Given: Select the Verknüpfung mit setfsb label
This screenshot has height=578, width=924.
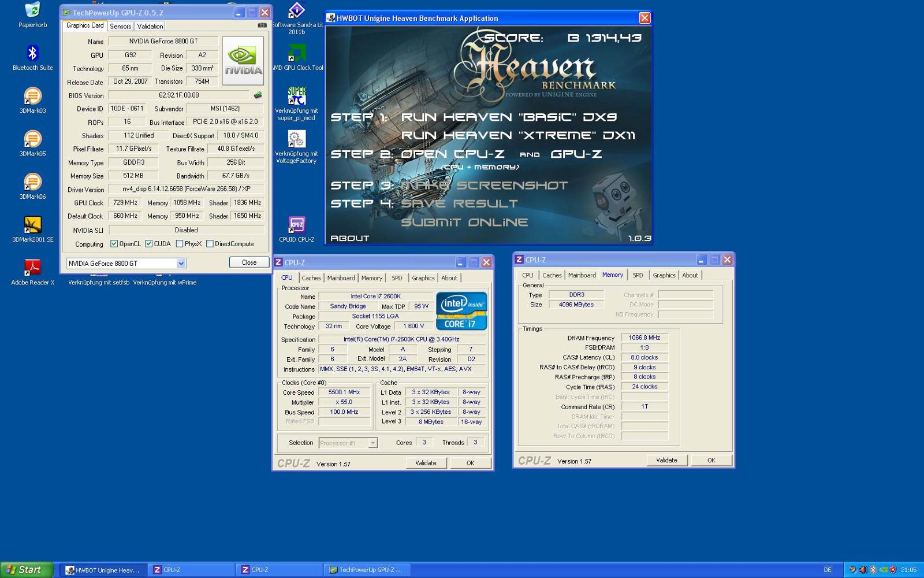Looking at the screenshot, I should tap(99, 283).
